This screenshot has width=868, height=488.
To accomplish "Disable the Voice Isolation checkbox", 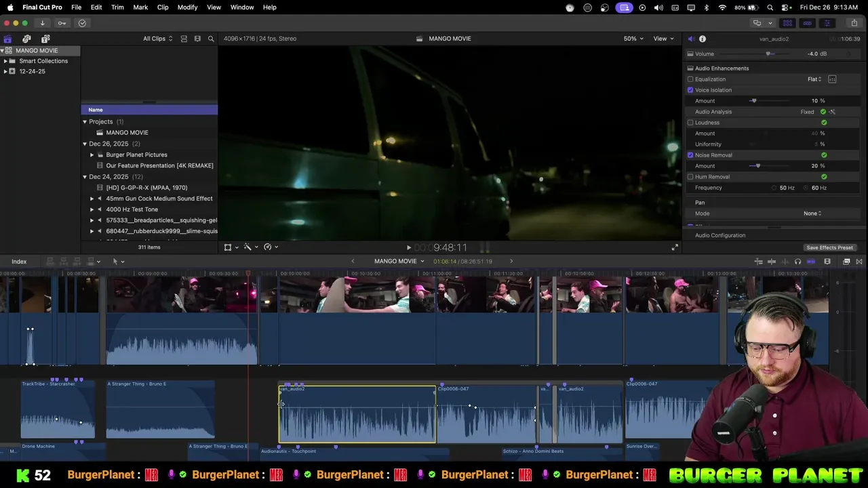I will click(x=690, y=90).
